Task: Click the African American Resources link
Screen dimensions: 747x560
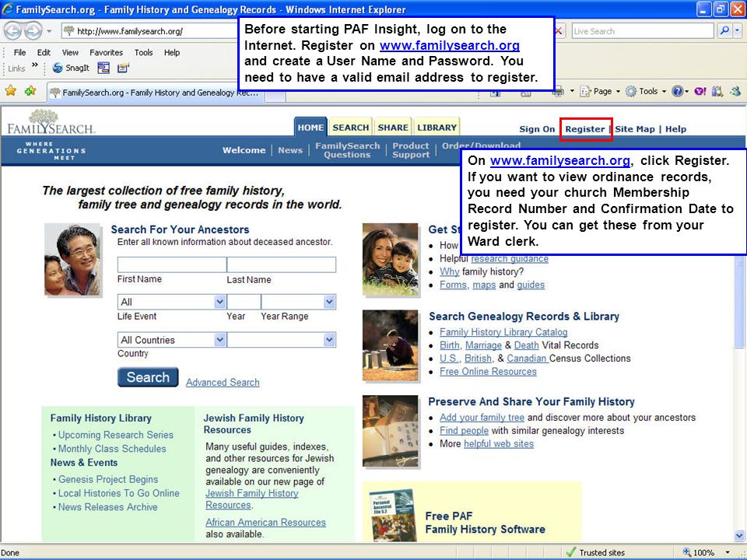Action: point(266,523)
